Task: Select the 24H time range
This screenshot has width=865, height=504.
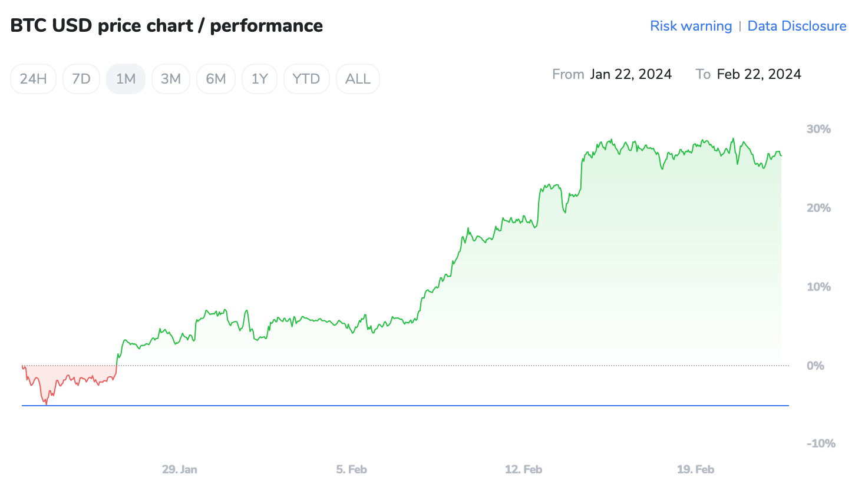Action: click(33, 78)
